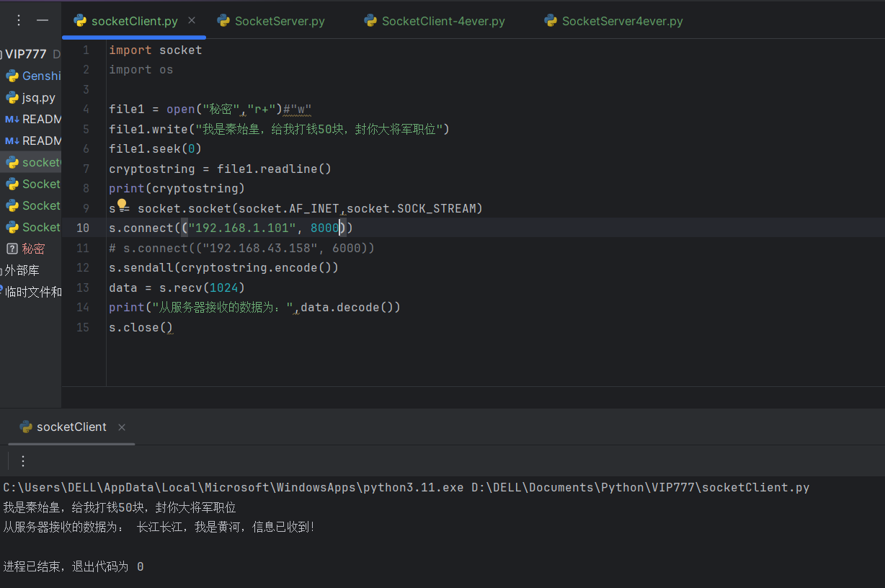
Task: Click the light bulb quick-fix icon
Action: (122, 205)
